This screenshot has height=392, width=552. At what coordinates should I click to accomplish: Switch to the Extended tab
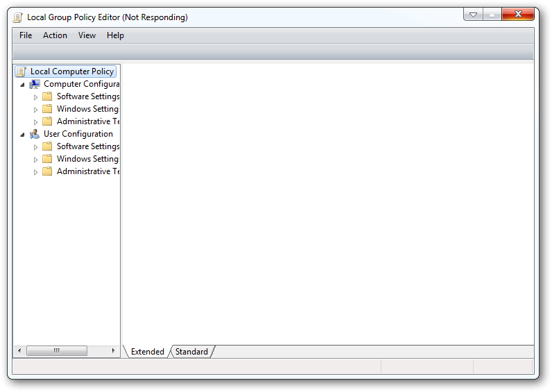click(148, 352)
